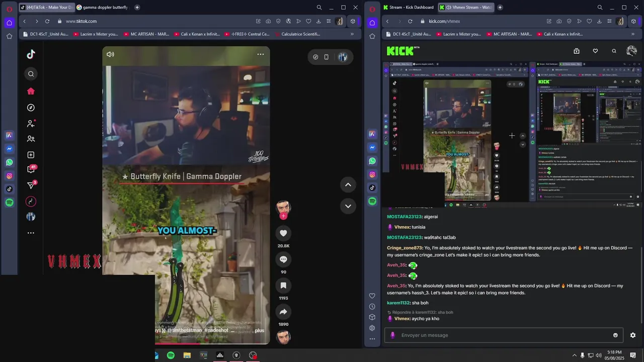Switch to Stream - Kick Dashboard tab

(409, 8)
